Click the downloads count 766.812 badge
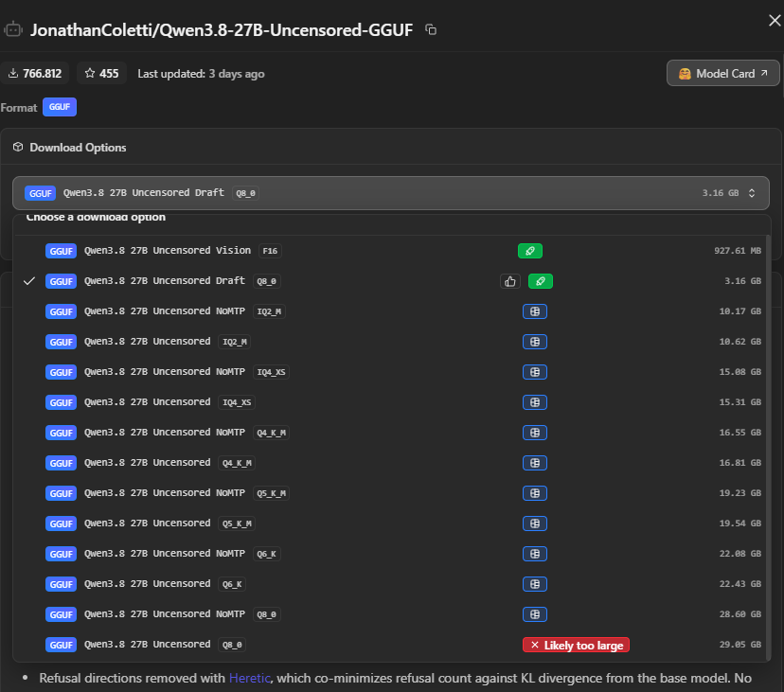Screen dimensions: 784x692 click(35, 74)
